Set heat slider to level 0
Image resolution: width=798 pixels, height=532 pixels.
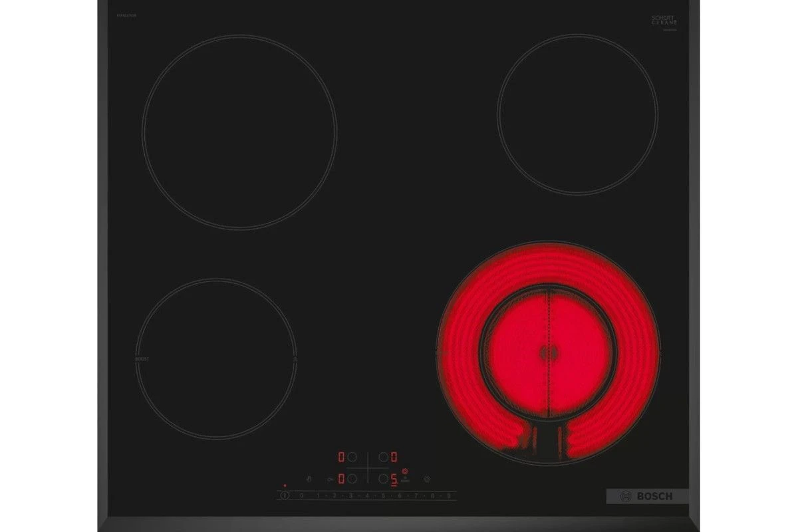click(x=301, y=495)
